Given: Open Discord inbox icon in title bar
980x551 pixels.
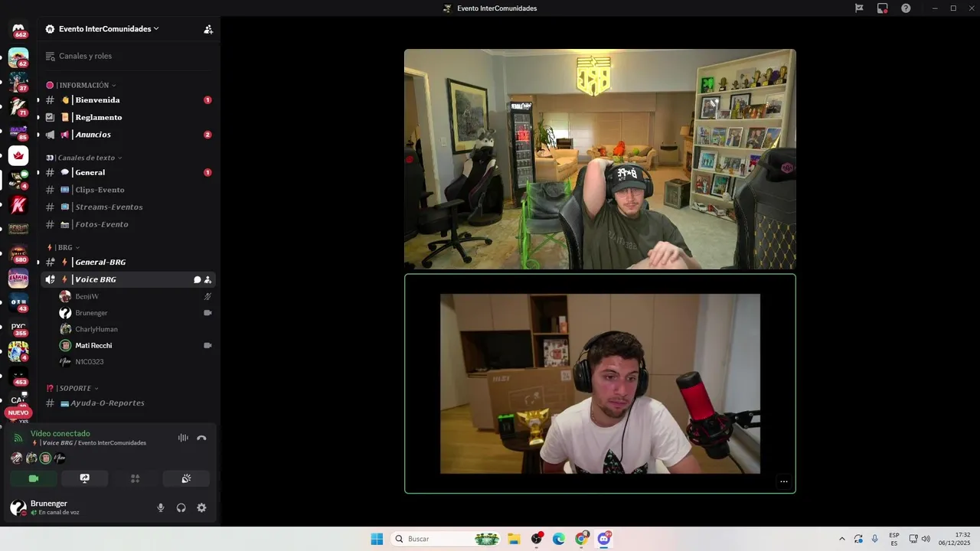Looking at the screenshot, I should pyautogui.click(x=883, y=8).
